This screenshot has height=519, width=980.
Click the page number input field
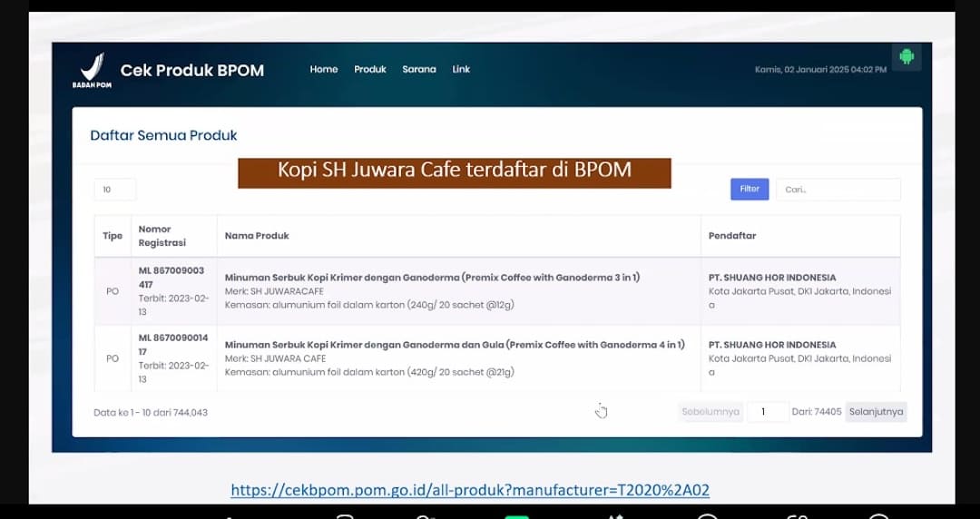click(768, 412)
